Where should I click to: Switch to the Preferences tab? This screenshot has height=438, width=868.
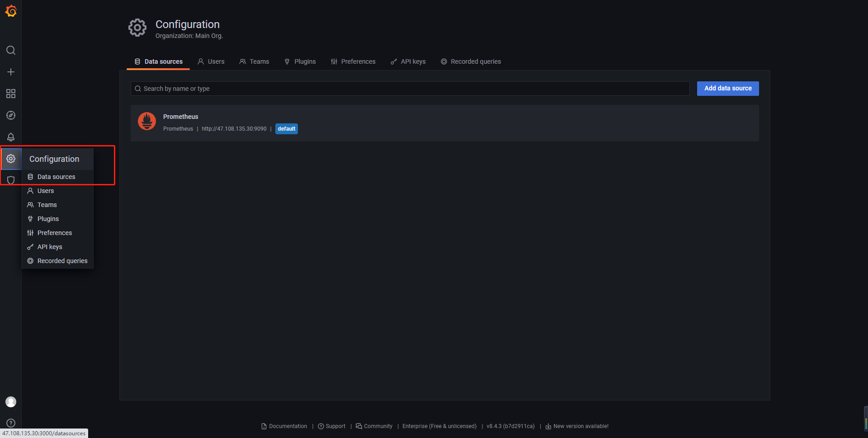[x=353, y=61]
